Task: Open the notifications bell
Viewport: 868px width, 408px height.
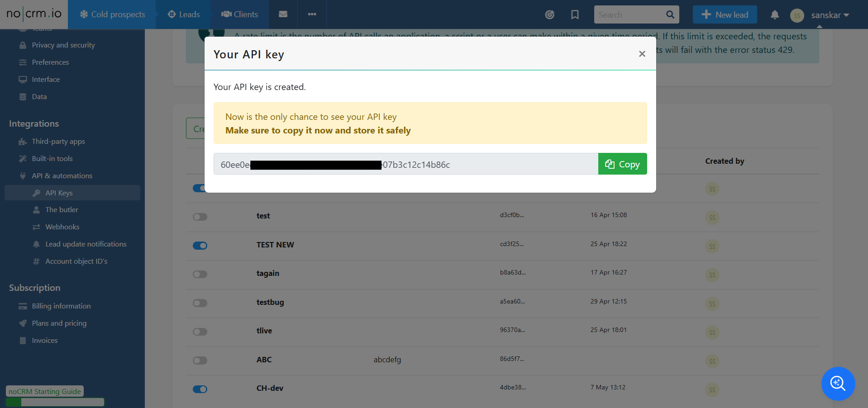Action: click(x=774, y=15)
